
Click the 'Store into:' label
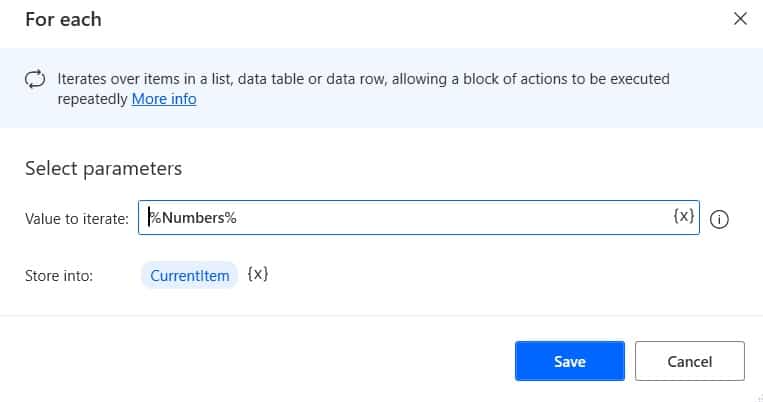[59, 276]
